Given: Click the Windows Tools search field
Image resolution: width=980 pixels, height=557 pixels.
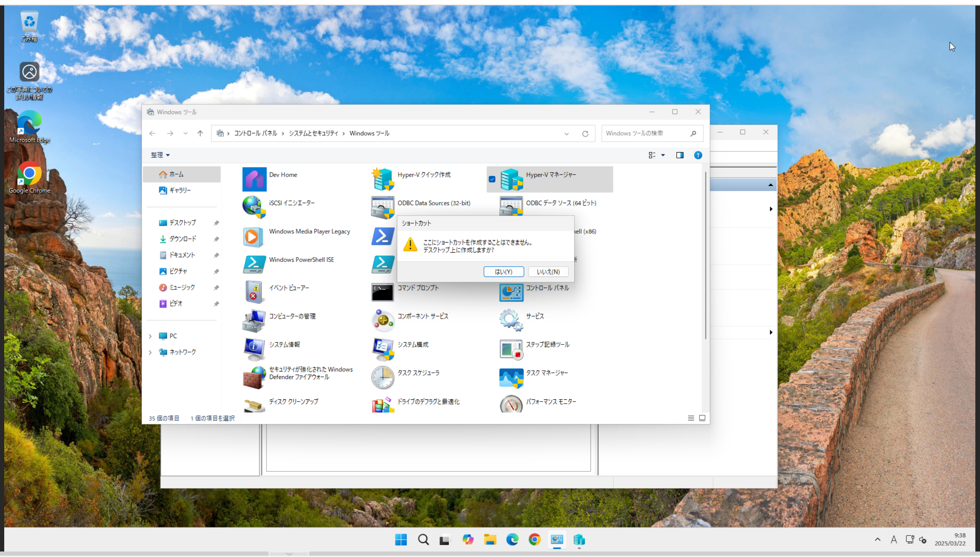Looking at the screenshot, I should (645, 133).
